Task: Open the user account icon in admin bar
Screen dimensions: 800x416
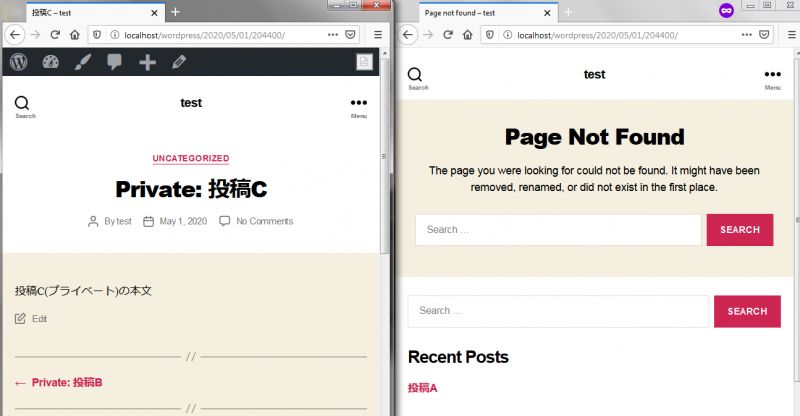Action: pyautogui.click(x=364, y=62)
